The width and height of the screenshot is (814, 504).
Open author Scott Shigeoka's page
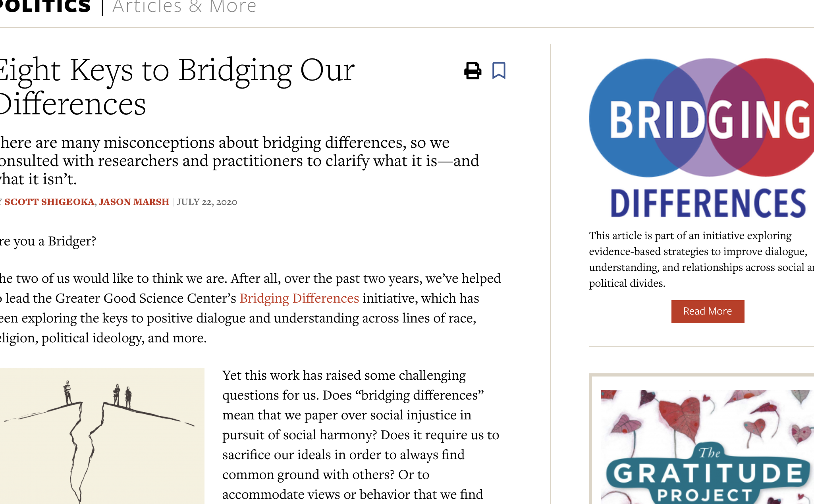coord(49,202)
